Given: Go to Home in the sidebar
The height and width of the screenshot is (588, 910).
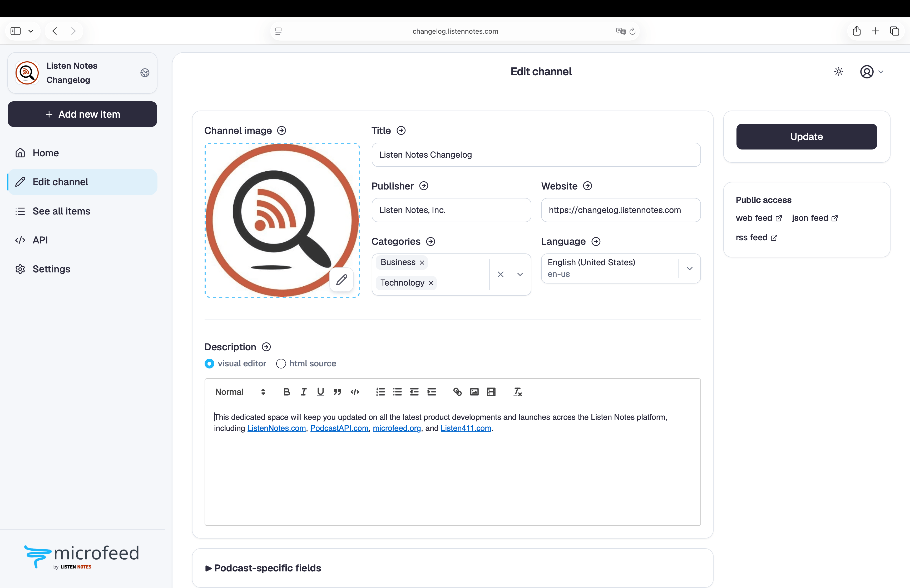Looking at the screenshot, I should pyautogui.click(x=82, y=153).
